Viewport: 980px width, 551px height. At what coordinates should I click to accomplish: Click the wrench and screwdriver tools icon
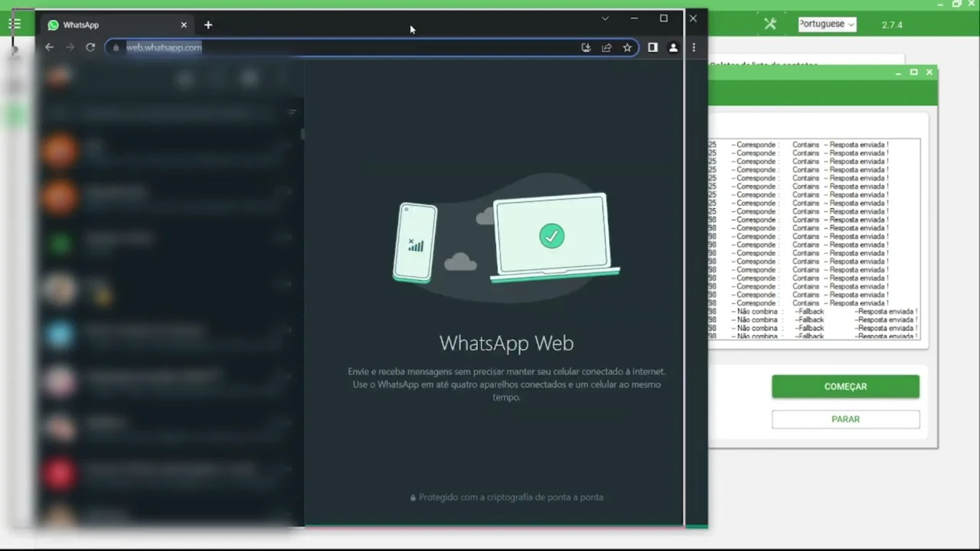pyautogui.click(x=770, y=24)
